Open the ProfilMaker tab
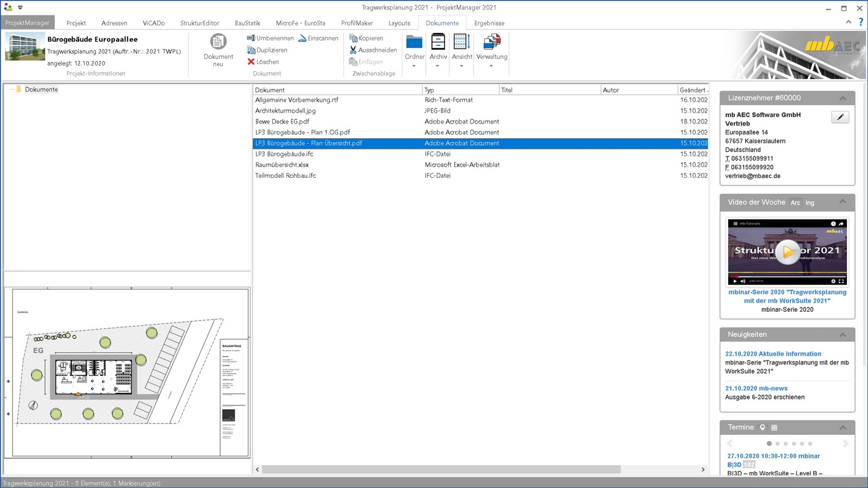The width and height of the screenshot is (868, 488). coord(357,23)
